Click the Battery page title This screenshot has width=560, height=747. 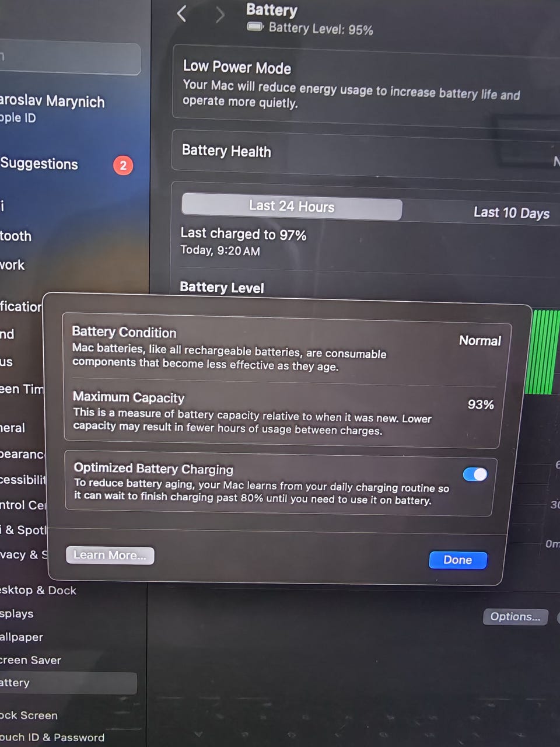271,10
